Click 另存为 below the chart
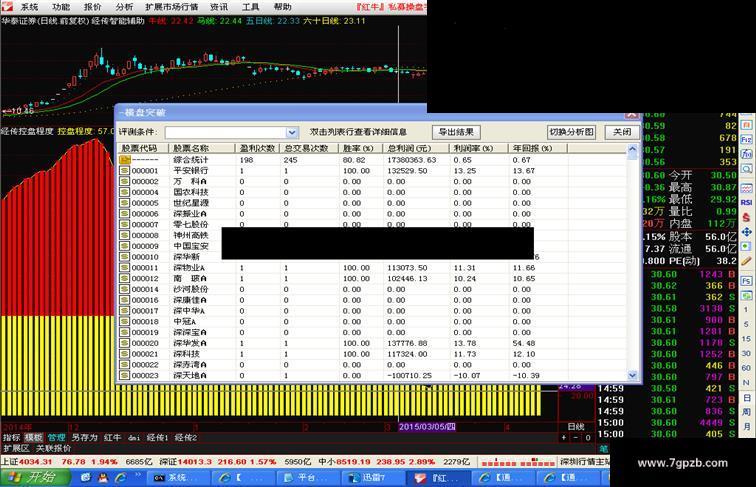This screenshot has height=487, width=756. 84,438
